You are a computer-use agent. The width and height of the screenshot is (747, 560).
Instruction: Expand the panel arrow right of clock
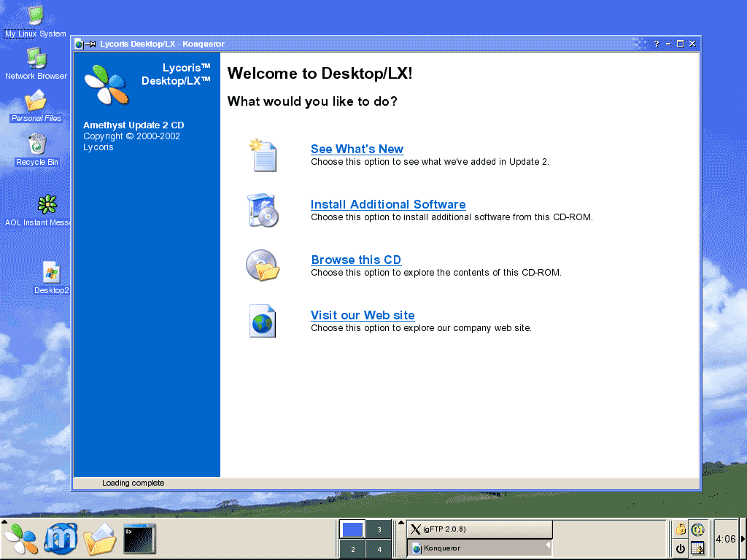743,540
